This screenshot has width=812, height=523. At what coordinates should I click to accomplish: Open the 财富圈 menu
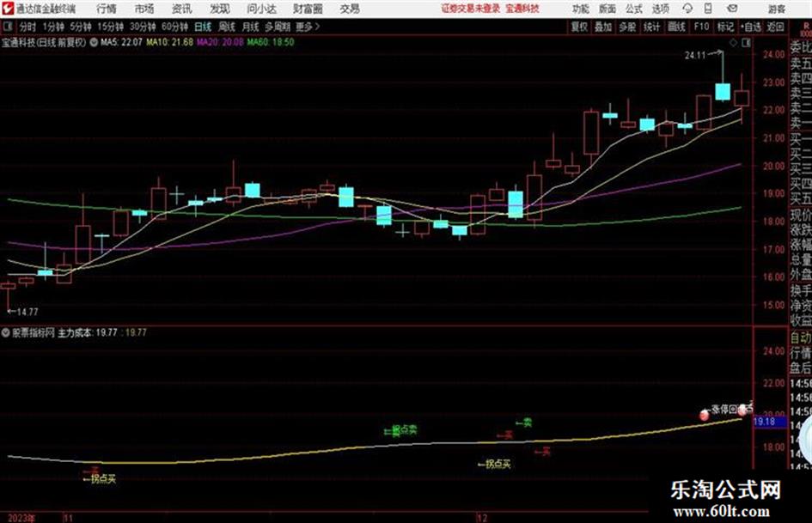pos(308,9)
